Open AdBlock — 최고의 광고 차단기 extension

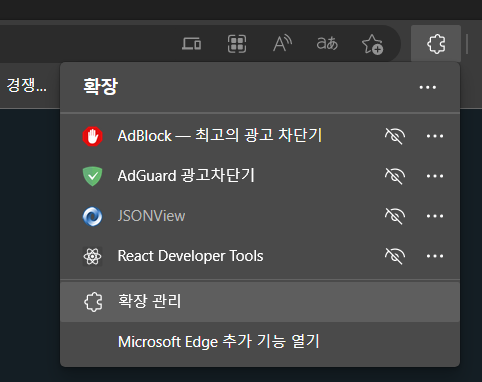[220, 136]
